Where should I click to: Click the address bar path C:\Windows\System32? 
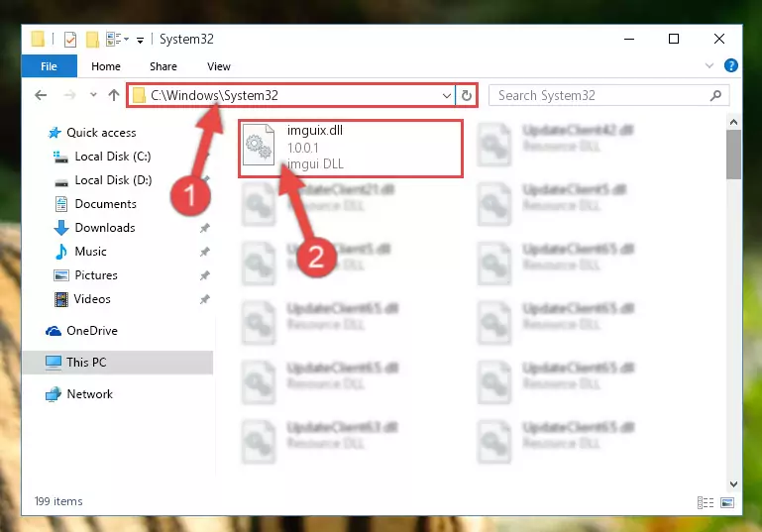[x=214, y=96]
